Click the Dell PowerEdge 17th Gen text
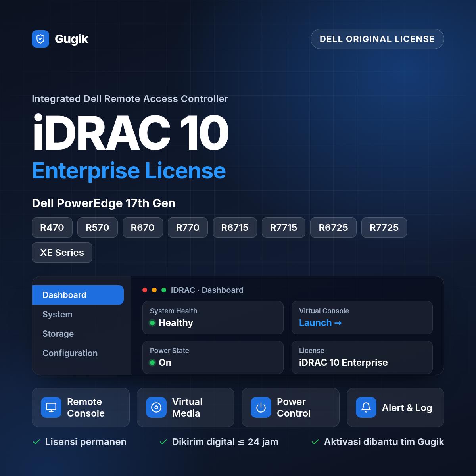Viewport: 476px width, 476px height. pyautogui.click(x=104, y=203)
